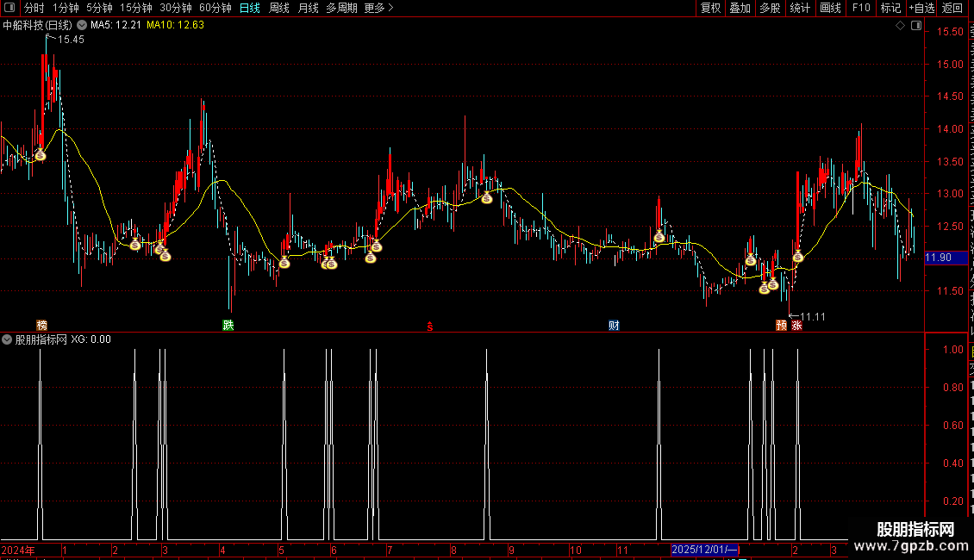Switch to 月线 monthly chart
The height and width of the screenshot is (560, 974).
click(x=308, y=8)
